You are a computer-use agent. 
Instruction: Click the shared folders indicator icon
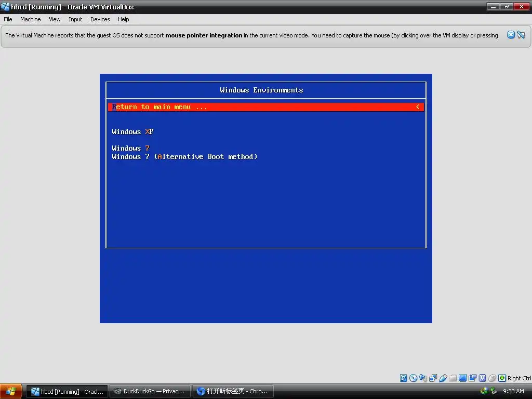click(x=453, y=378)
